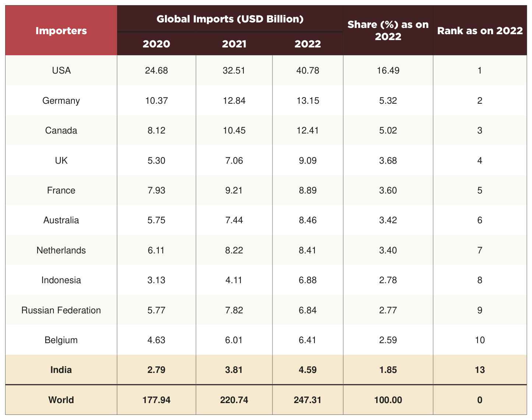Click the "Canada" importer cell

(x=61, y=130)
